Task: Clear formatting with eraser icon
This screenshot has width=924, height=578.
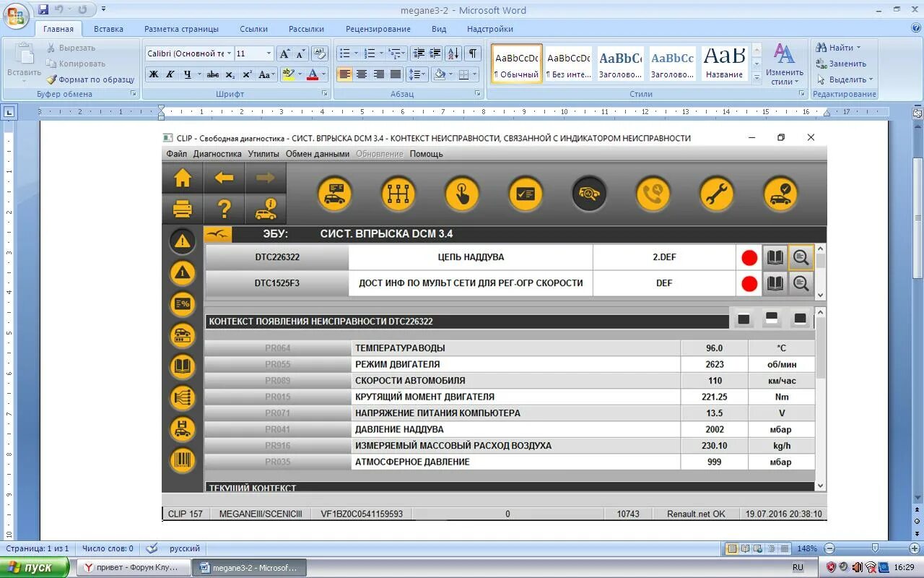Action: click(x=321, y=53)
